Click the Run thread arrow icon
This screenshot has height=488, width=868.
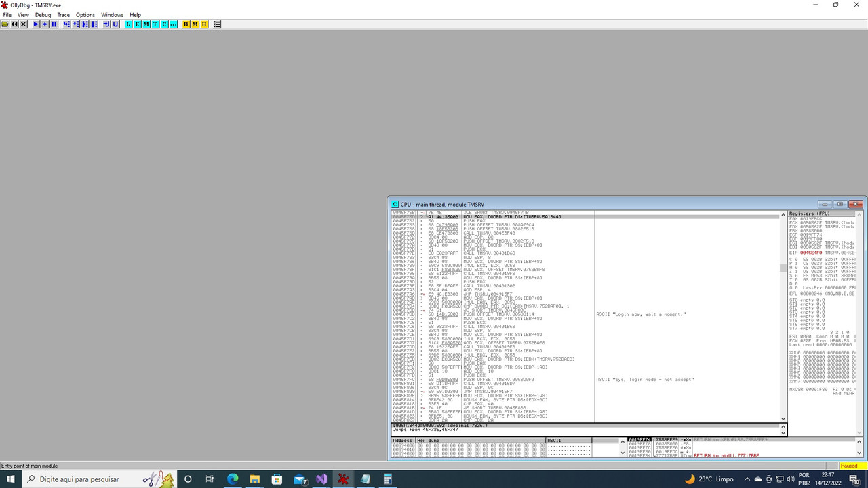45,24
